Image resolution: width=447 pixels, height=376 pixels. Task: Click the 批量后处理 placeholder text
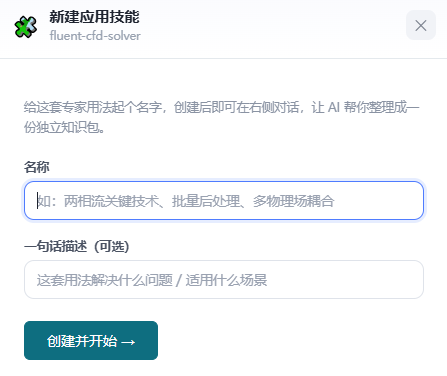click(x=206, y=201)
